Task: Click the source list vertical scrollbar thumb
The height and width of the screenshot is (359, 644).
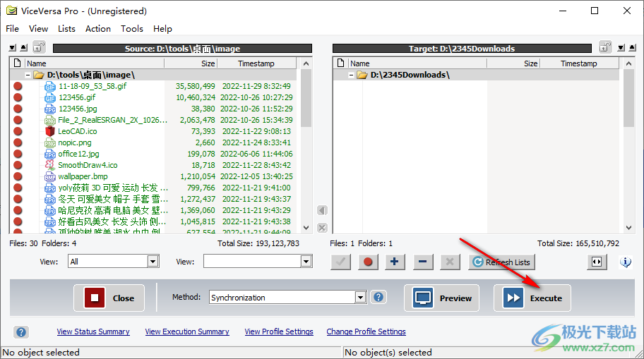Action: [306, 99]
